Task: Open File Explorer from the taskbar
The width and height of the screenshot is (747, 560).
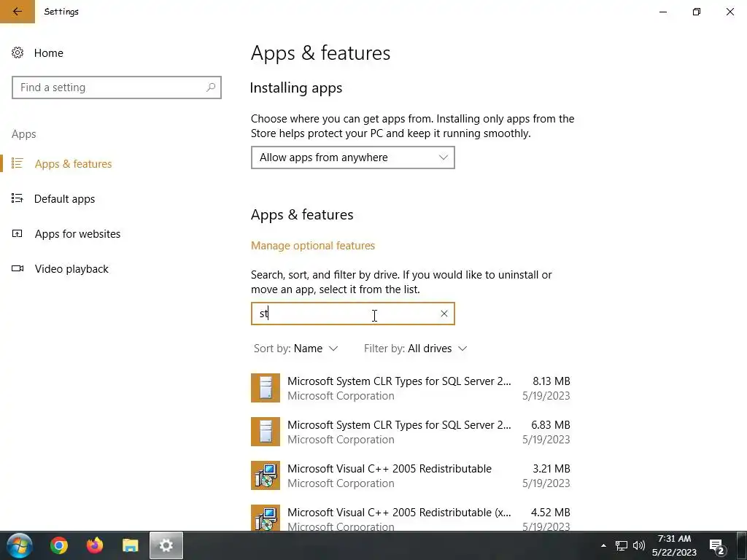Action: click(130, 545)
